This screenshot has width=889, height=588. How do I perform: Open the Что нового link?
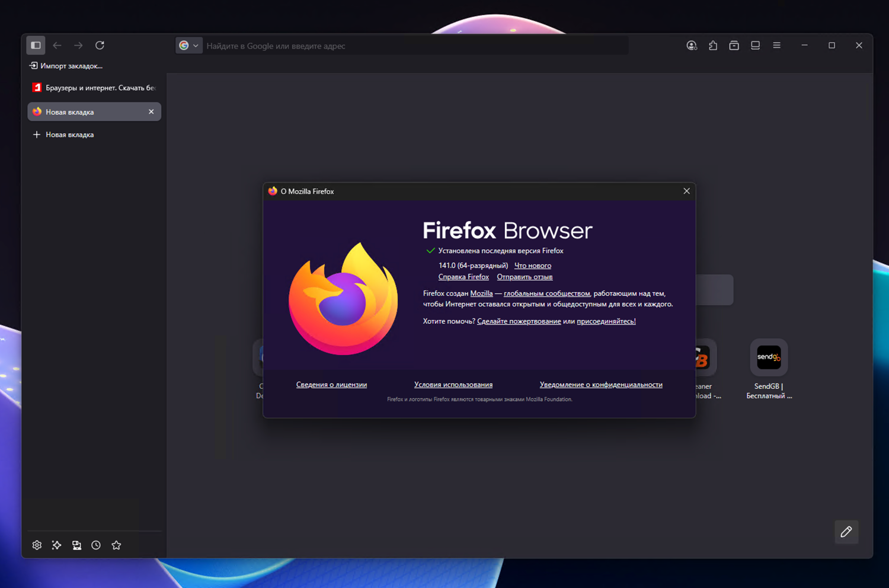pyautogui.click(x=533, y=266)
